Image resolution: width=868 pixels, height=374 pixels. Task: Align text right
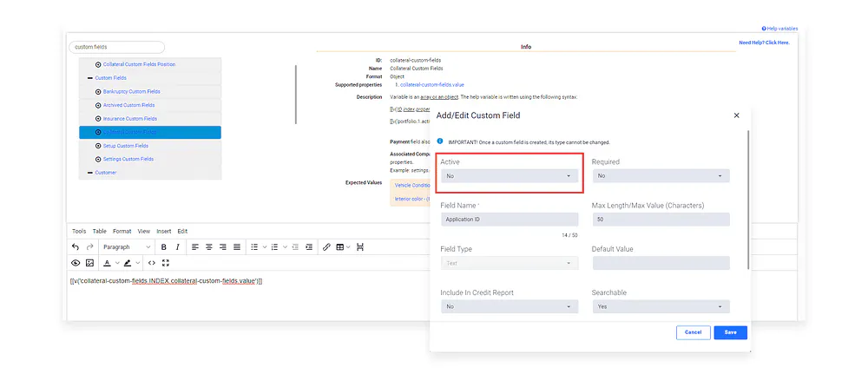point(223,247)
